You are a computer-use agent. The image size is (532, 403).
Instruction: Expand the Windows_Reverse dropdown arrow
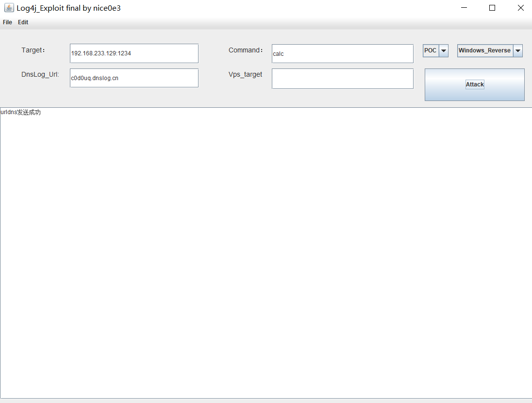(x=518, y=50)
